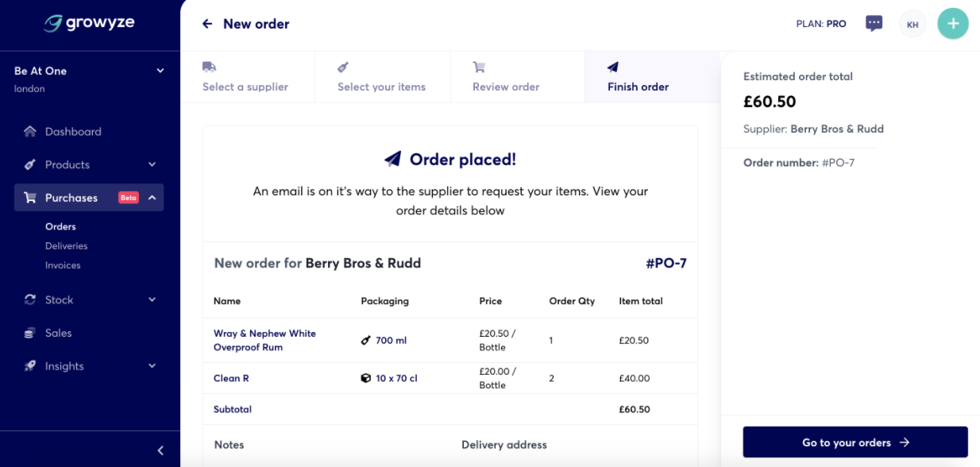Open the chat messages icon
980x467 pixels.
[874, 24]
